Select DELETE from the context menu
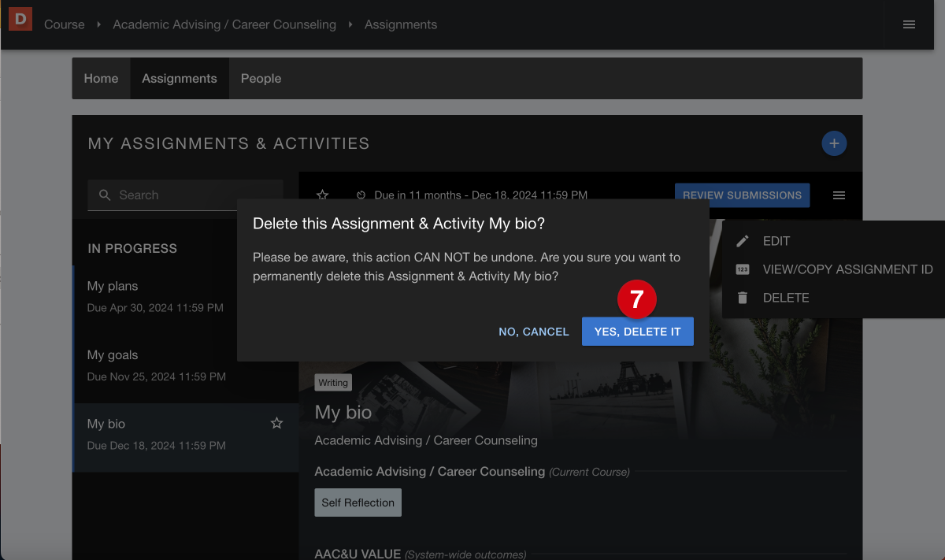945x560 pixels. [786, 298]
